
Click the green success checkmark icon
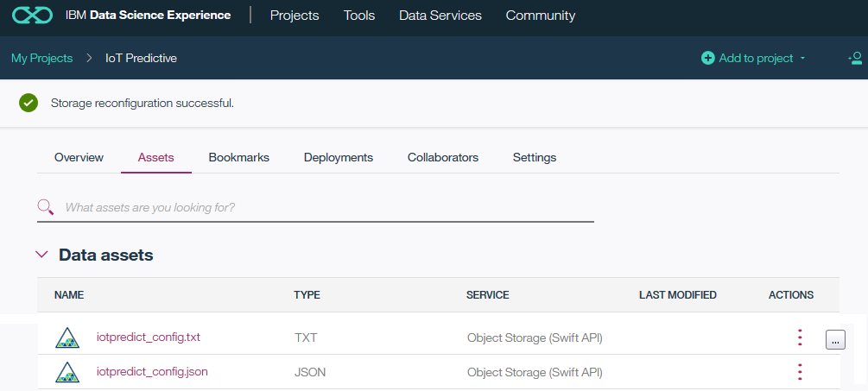tap(29, 104)
